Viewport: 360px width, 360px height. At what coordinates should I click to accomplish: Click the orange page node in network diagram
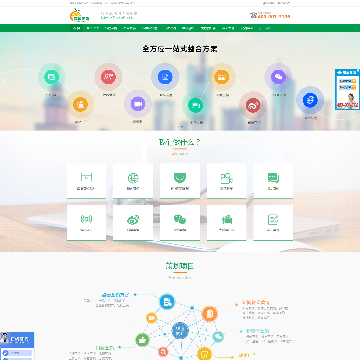[210, 314]
